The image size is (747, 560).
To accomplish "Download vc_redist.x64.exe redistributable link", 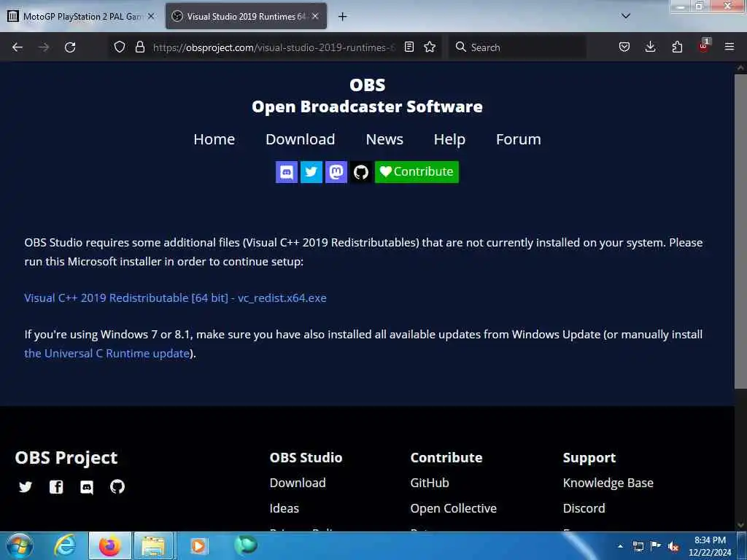I will click(x=175, y=298).
